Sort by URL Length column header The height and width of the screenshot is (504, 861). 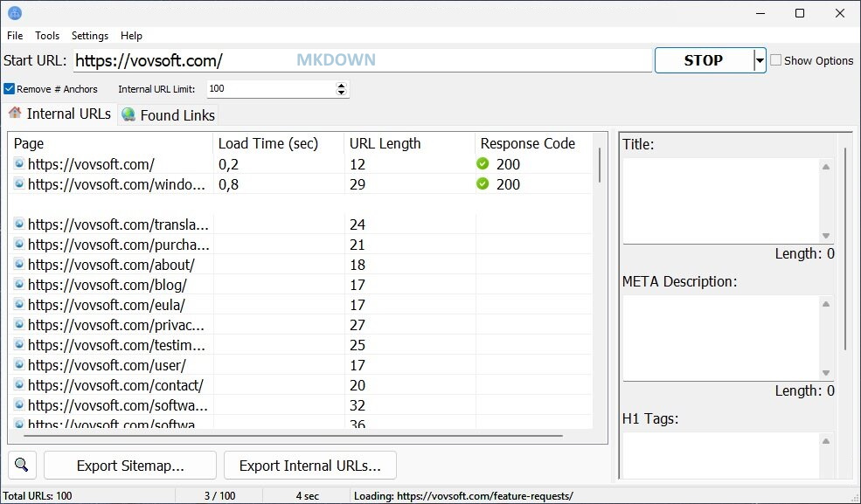click(410, 143)
